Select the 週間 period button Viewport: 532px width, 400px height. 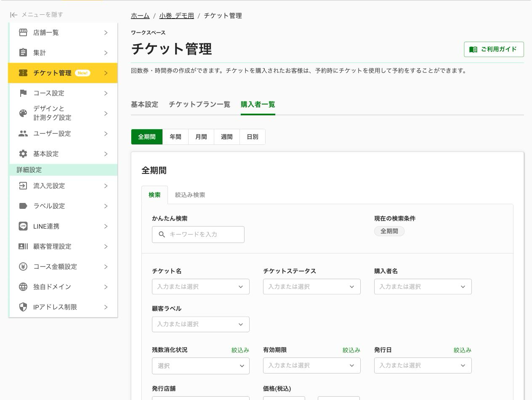227,137
